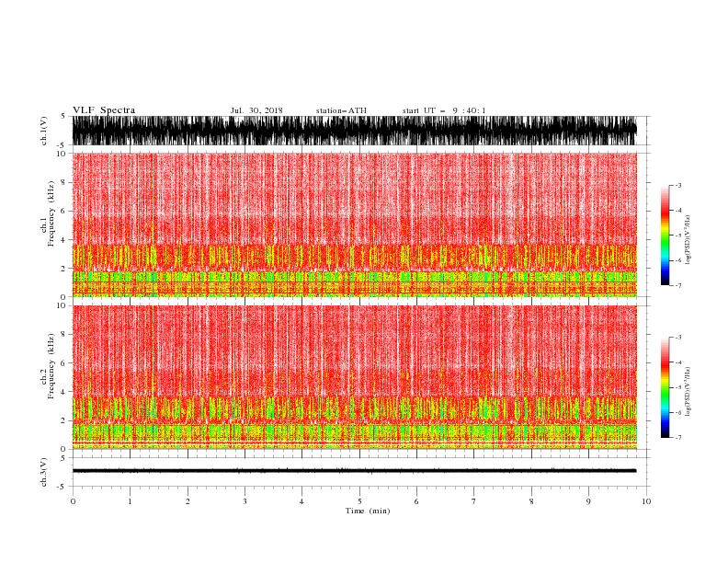Click the ch.2 spectrogram plot area

(354, 377)
